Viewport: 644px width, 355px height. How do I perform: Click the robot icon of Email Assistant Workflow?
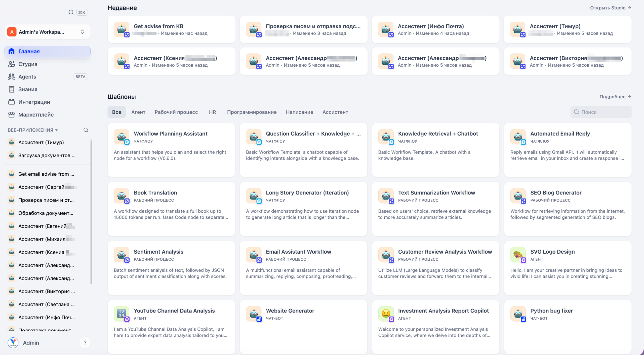coord(254,255)
